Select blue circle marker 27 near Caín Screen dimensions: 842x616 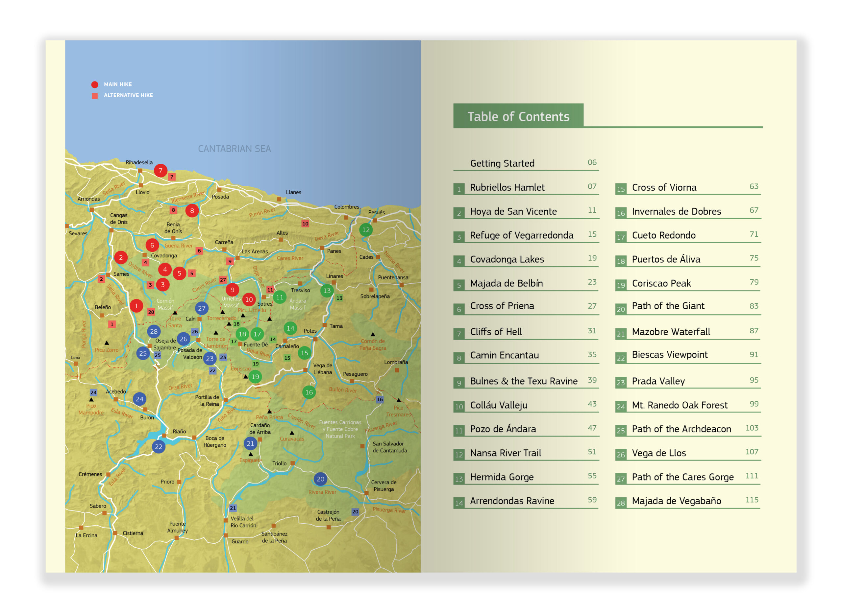point(202,308)
